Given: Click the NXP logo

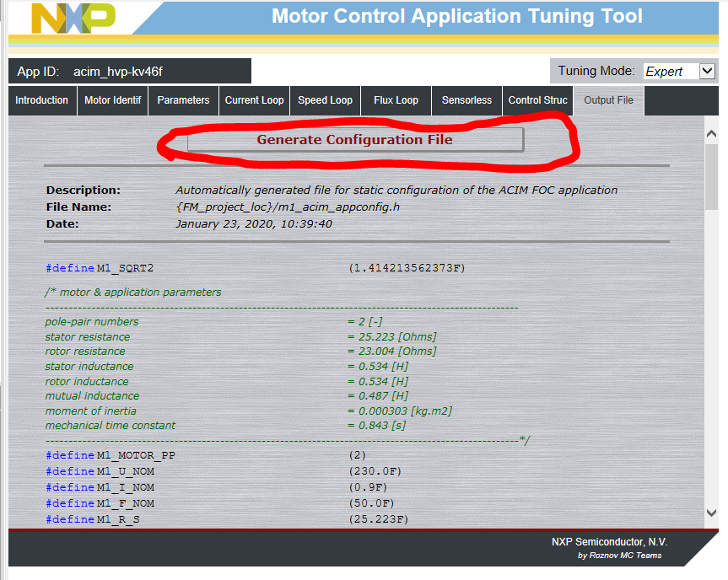Looking at the screenshot, I should pos(73,18).
